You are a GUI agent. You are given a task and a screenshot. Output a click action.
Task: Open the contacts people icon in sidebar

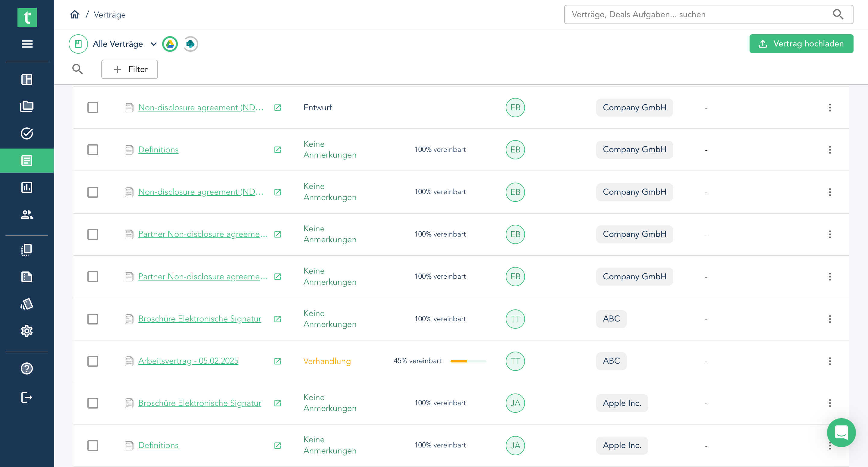point(27,214)
